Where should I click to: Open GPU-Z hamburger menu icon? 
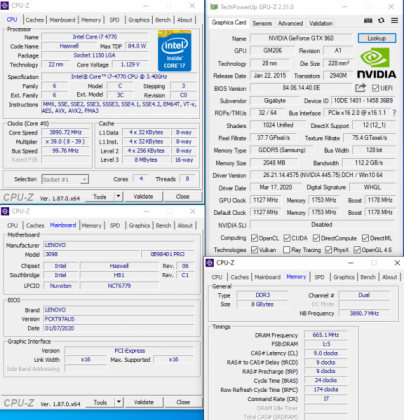click(394, 21)
